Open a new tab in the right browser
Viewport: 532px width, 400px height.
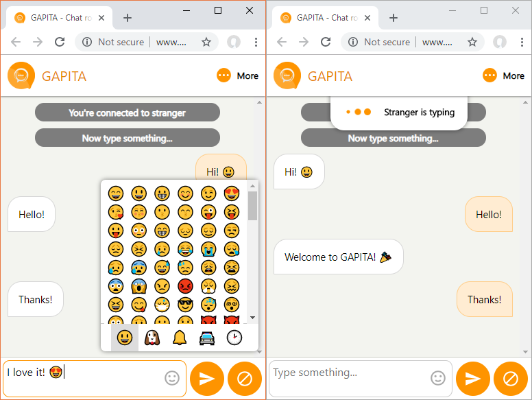(394, 18)
